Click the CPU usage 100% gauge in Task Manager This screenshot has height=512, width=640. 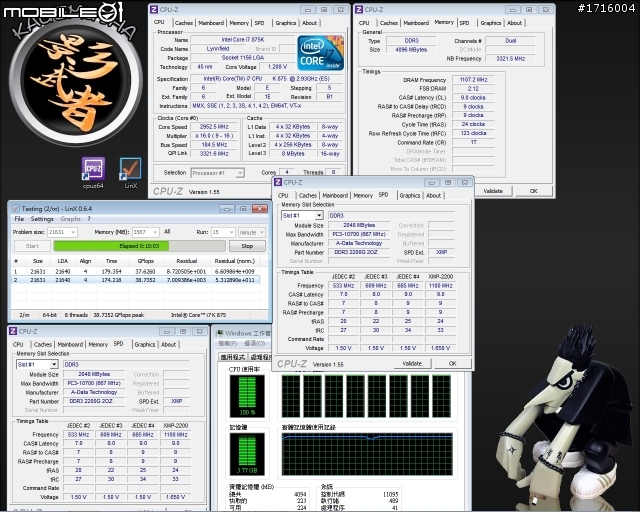247,396
